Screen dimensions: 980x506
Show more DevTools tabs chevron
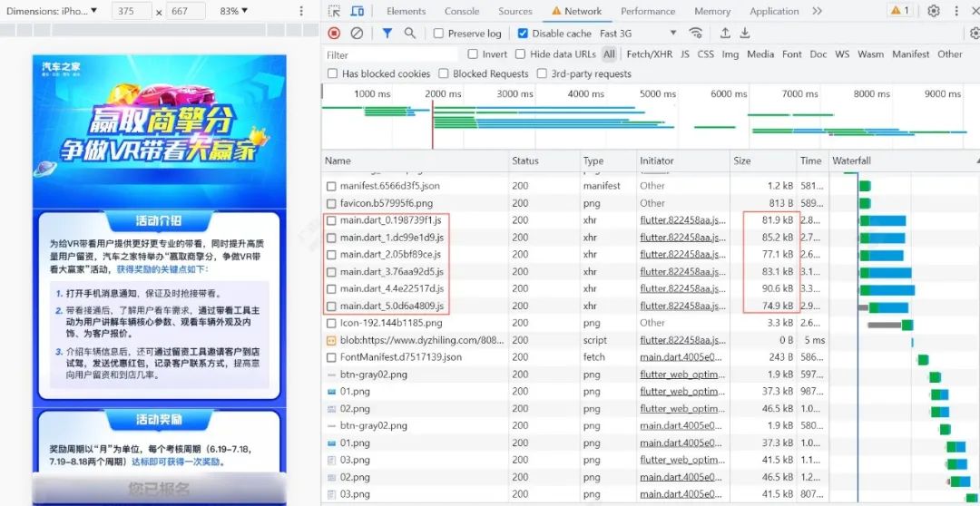click(817, 11)
